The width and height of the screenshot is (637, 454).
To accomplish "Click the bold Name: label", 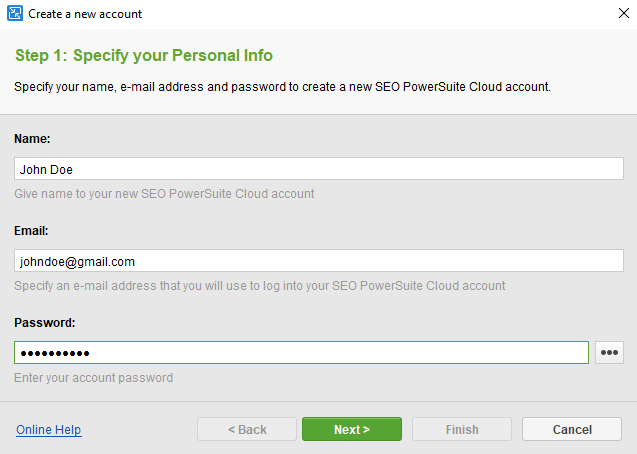I will [32, 139].
